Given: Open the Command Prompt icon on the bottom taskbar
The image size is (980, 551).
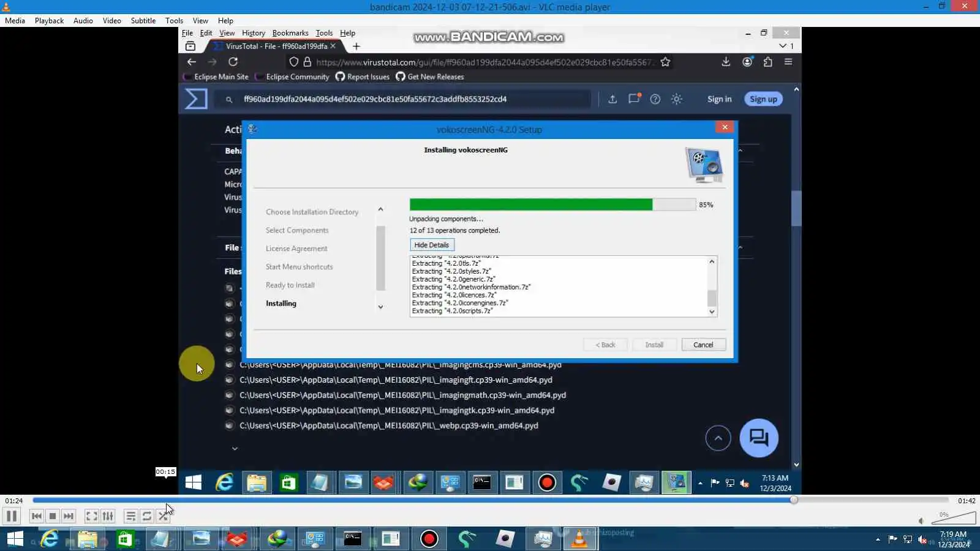Looking at the screenshot, I should pos(353,539).
